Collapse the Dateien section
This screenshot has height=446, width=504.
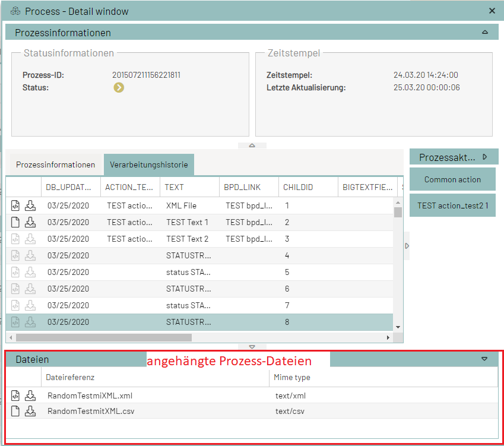(484, 359)
